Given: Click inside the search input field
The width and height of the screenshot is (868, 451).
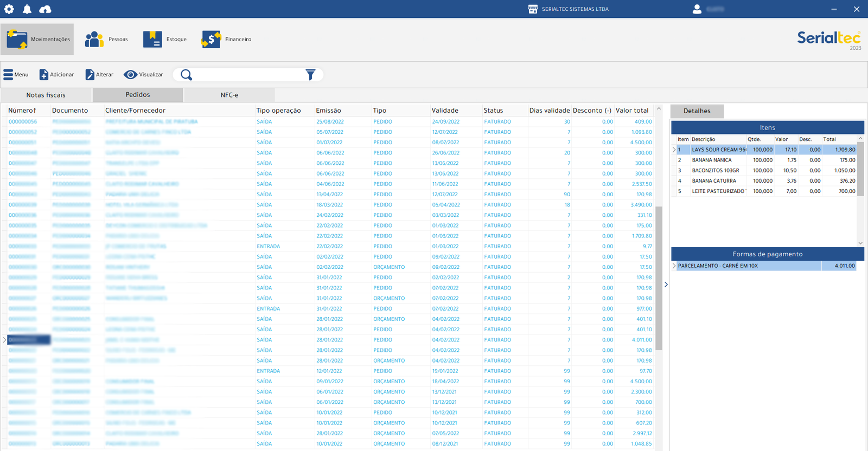Looking at the screenshot, I should tap(248, 75).
